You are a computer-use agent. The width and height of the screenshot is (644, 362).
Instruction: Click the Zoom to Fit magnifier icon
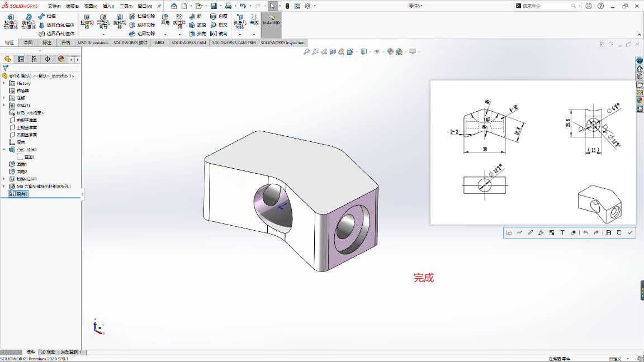point(306,52)
